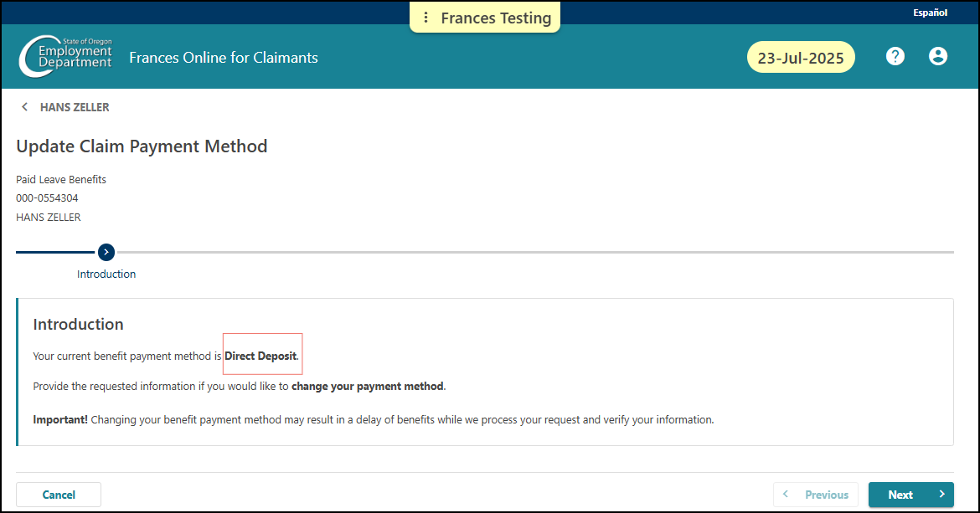Click the bold 'change your payment method' text
Viewport: 980px width, 513px height.
368,387
